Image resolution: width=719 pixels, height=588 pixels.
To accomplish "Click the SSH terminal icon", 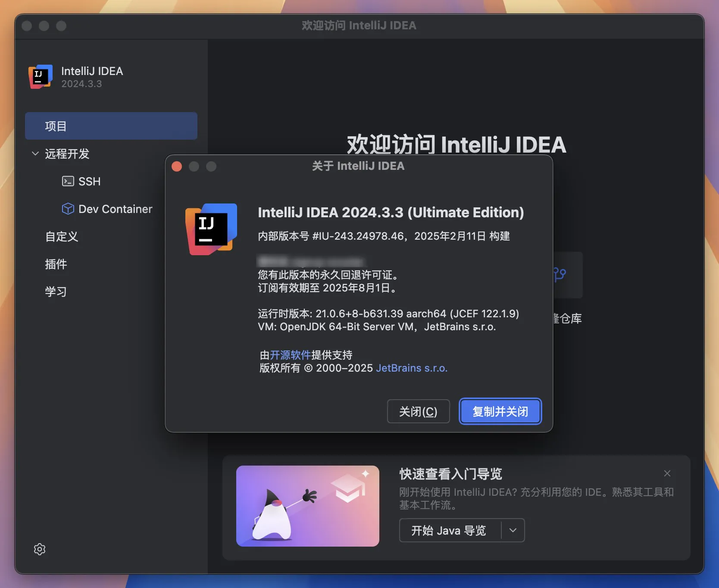I will coord(68,181).
